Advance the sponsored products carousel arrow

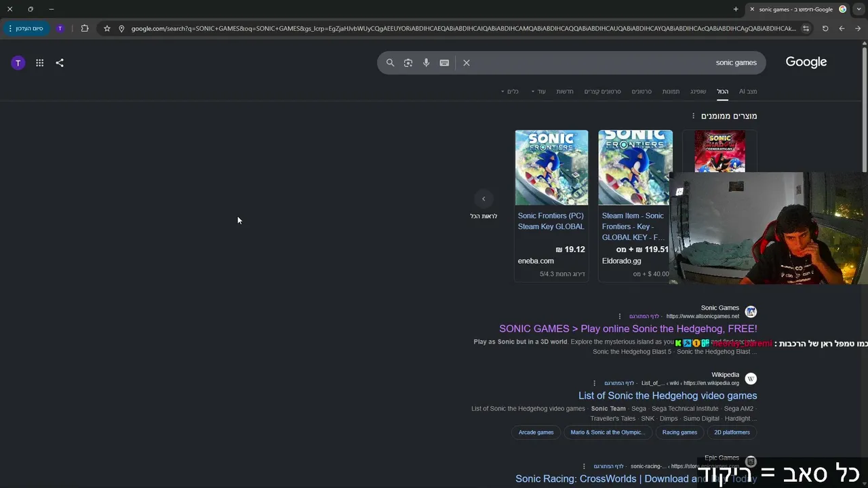(x=484, y=199)
